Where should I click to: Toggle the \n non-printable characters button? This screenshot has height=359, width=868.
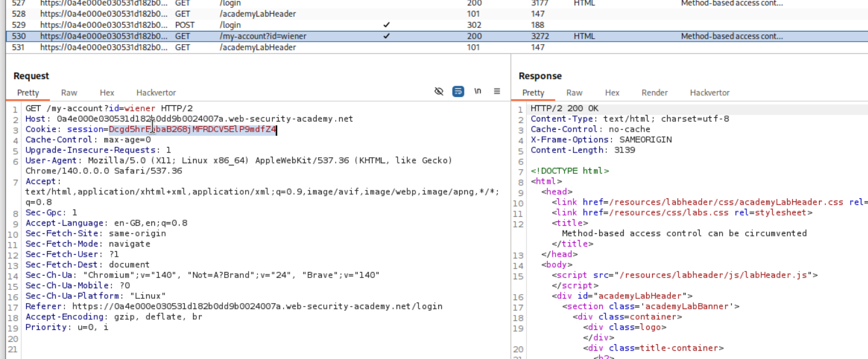click(x=478, y=91)
